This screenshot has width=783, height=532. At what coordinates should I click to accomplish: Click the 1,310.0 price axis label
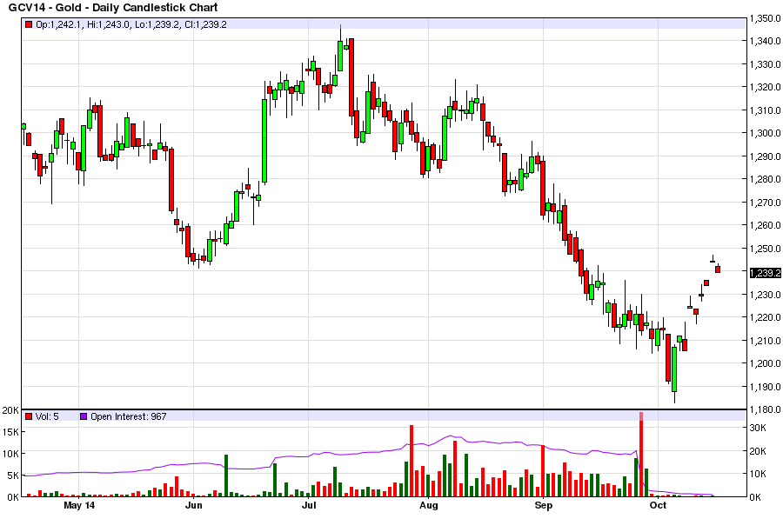pos(765,110)
